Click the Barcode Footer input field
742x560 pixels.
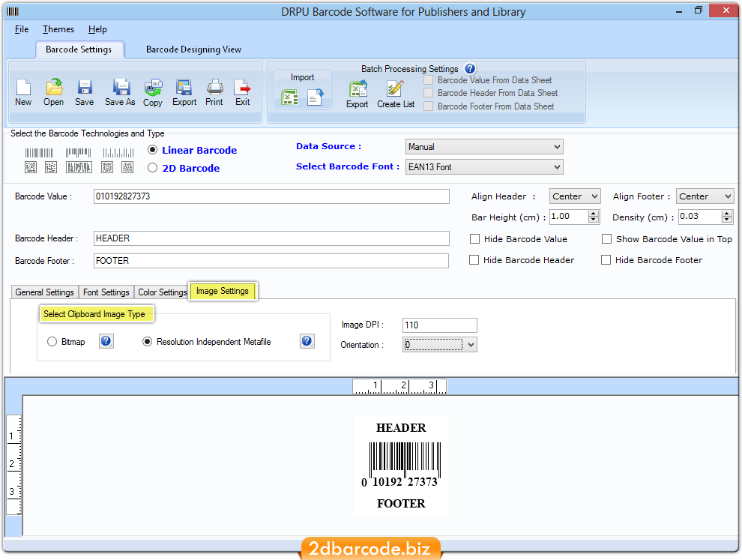tap(271, 261)
